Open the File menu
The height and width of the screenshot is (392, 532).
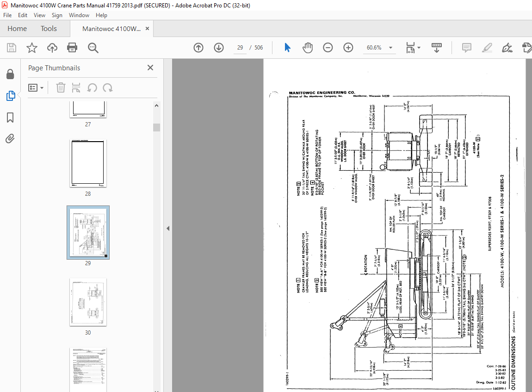pyautogui.click(x=7, y=15)
